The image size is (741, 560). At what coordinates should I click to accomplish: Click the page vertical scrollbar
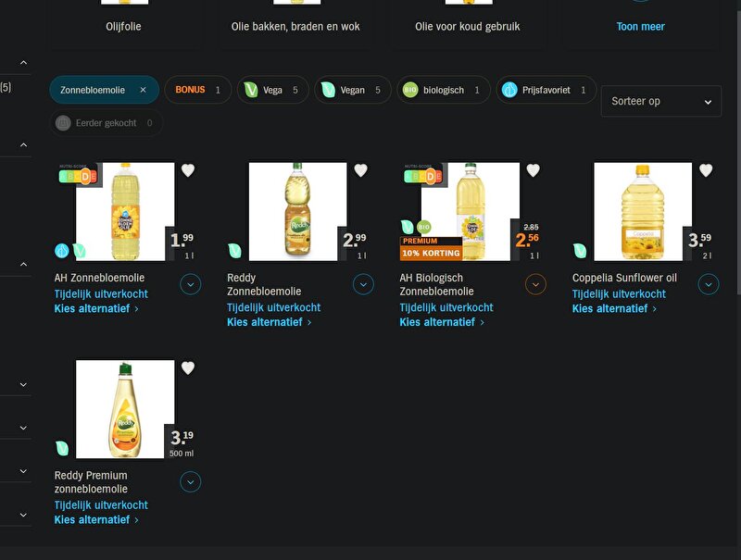pyautogui.click(x=738, y=154)
